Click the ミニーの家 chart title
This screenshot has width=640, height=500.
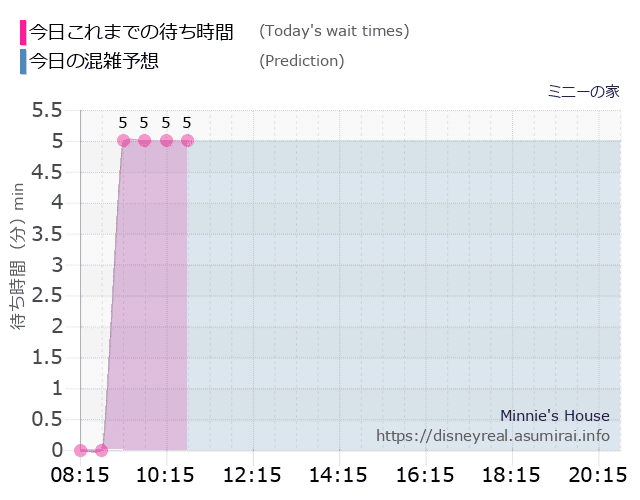point(584,91)
